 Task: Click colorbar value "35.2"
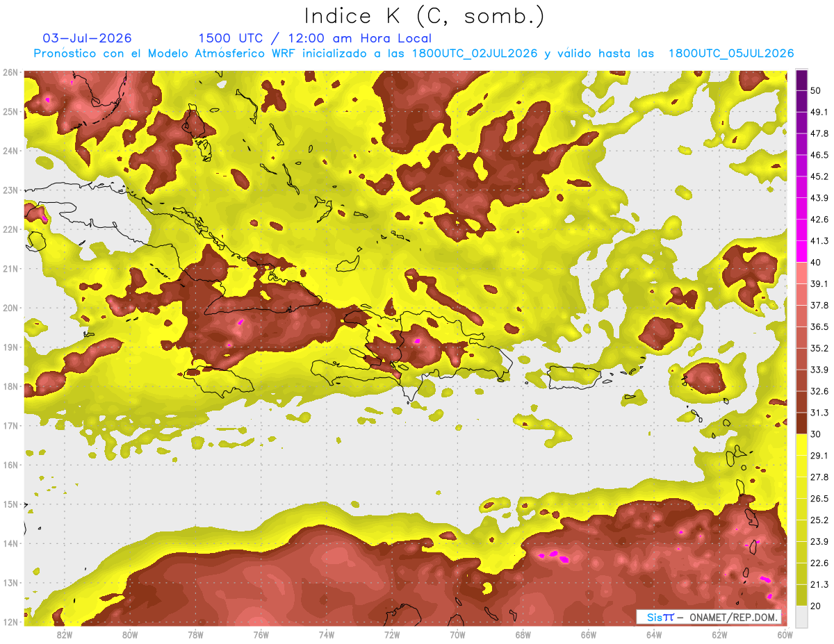(819, 348)
